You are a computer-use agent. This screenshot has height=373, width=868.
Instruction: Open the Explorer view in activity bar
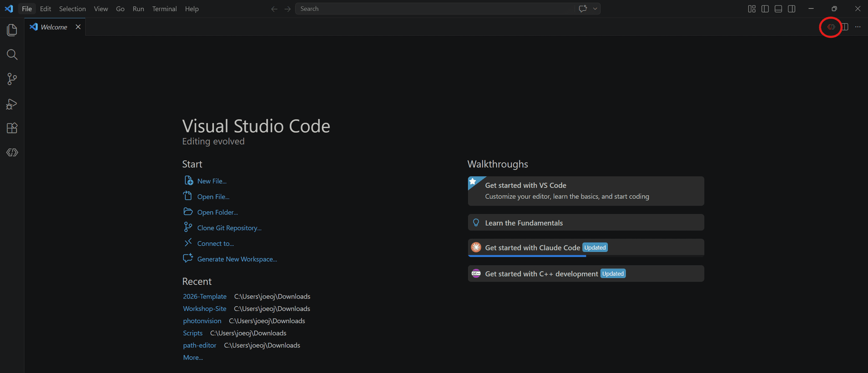pos(12,30)
